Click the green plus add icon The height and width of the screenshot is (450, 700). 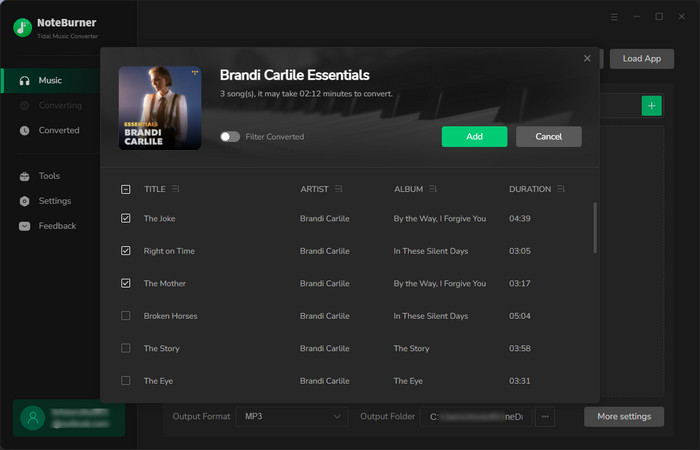pyautogui.click(x=651, y=106)
